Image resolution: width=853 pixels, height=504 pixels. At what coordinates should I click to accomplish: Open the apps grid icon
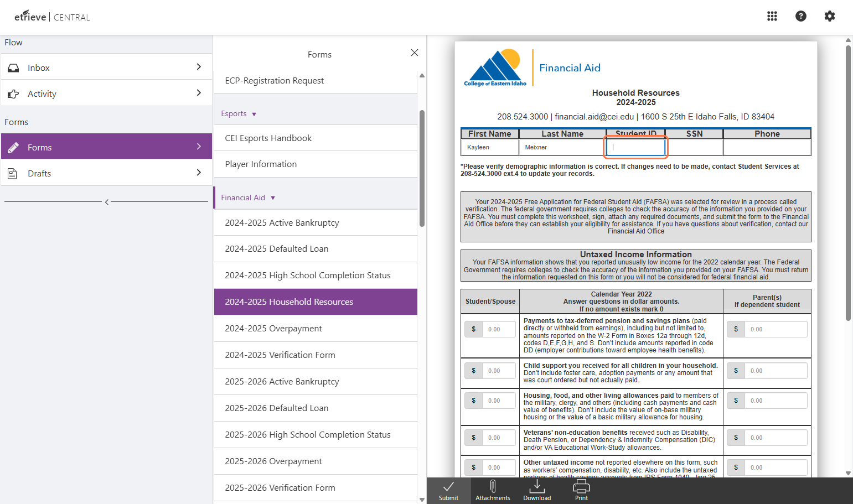tap(772, 16)
